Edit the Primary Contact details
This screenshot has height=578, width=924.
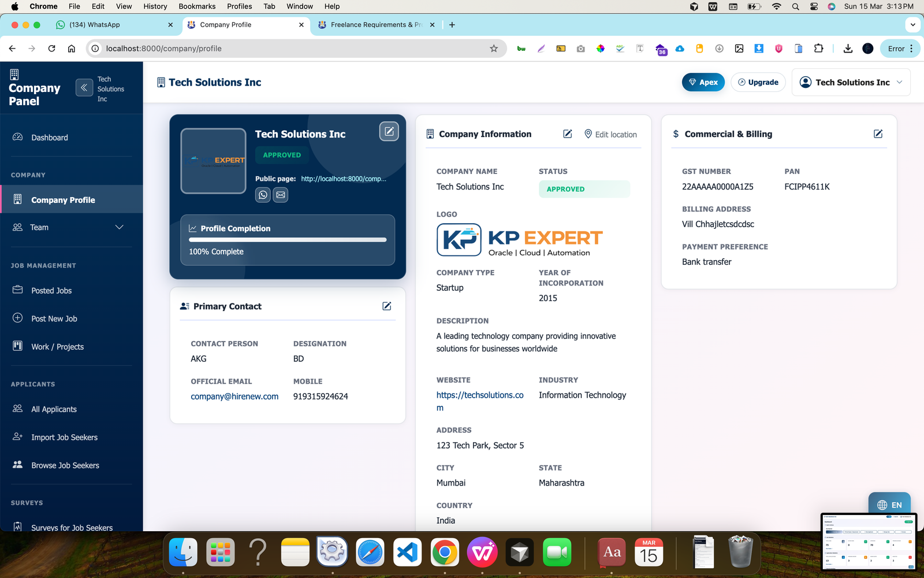(x=387, y=306)
